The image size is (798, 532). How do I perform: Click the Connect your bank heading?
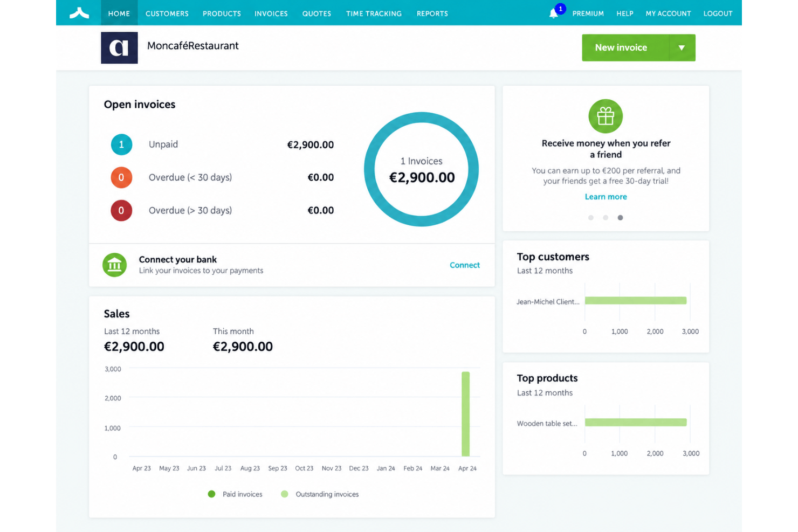(x=178, y=259)
